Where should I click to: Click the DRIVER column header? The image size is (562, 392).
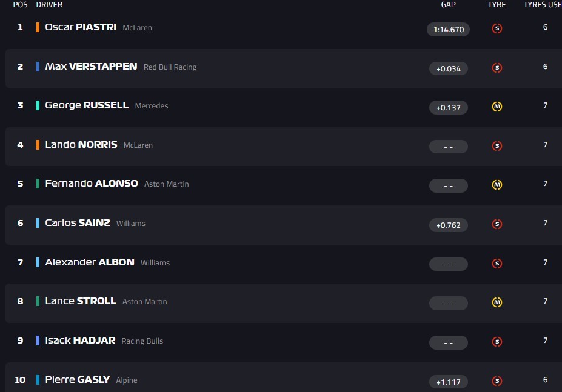49,5
